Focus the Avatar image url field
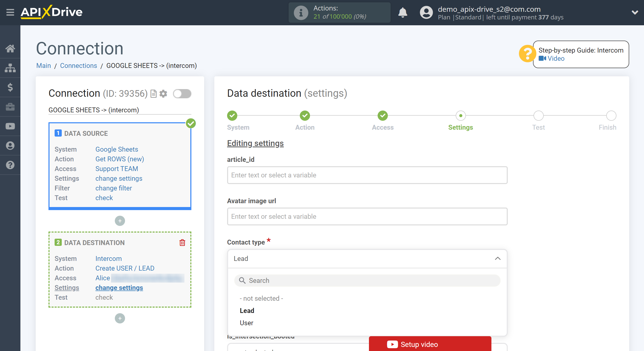 click(x=367, y=216)
